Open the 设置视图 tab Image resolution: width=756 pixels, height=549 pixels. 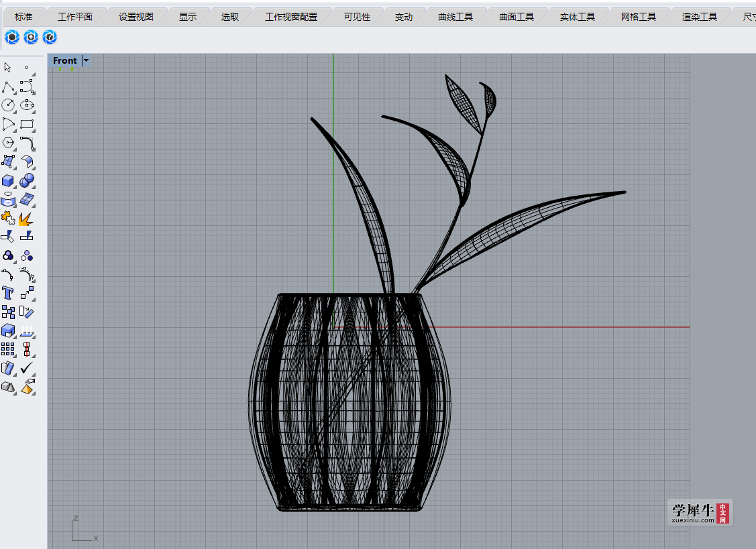[136, 17]
